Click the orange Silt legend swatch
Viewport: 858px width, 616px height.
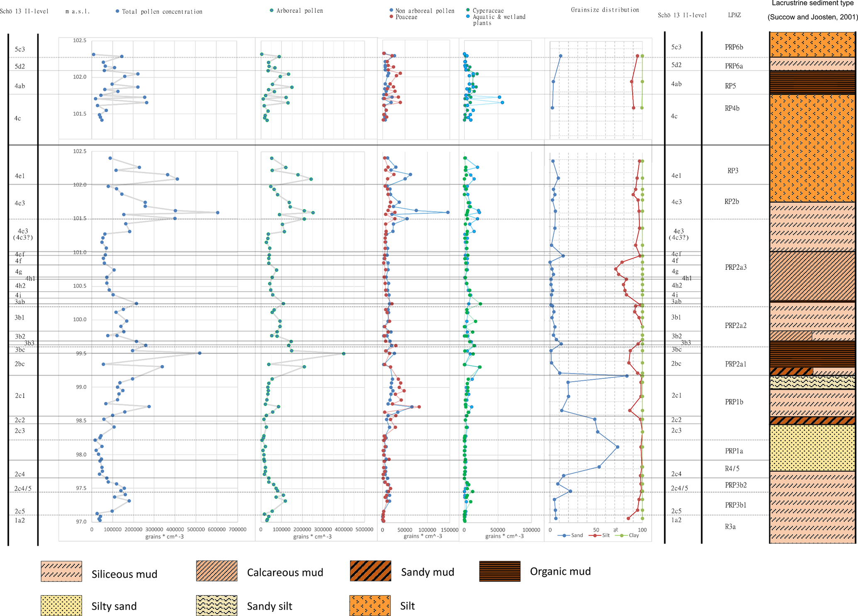(x=369, y=605)
